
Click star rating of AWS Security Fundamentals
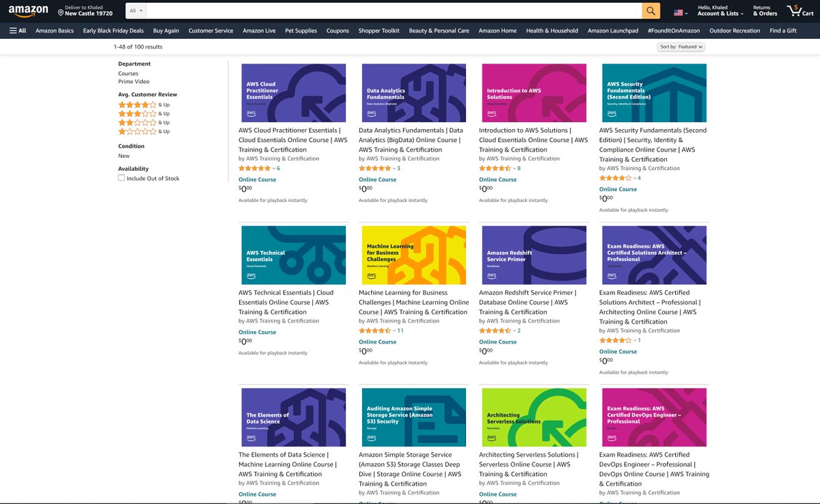(615, 178)
